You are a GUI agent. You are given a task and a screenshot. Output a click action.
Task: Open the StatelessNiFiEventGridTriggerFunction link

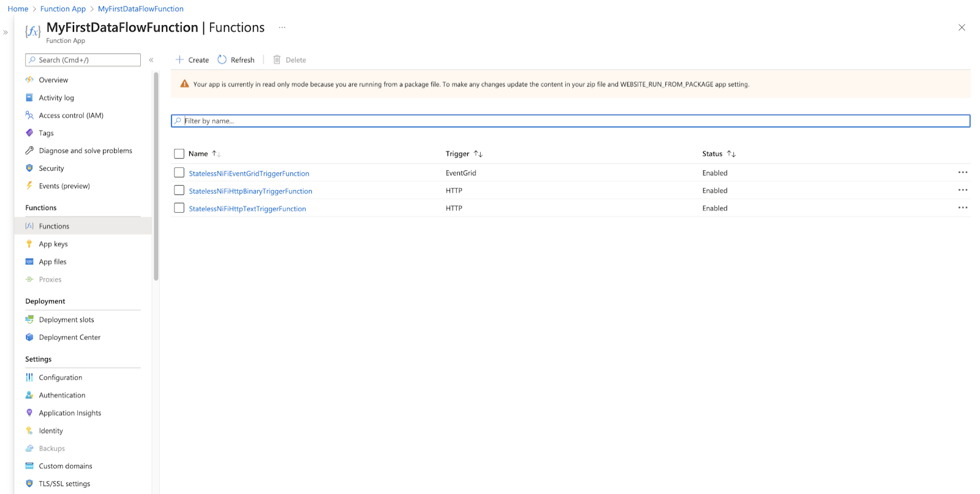point(249,173)
